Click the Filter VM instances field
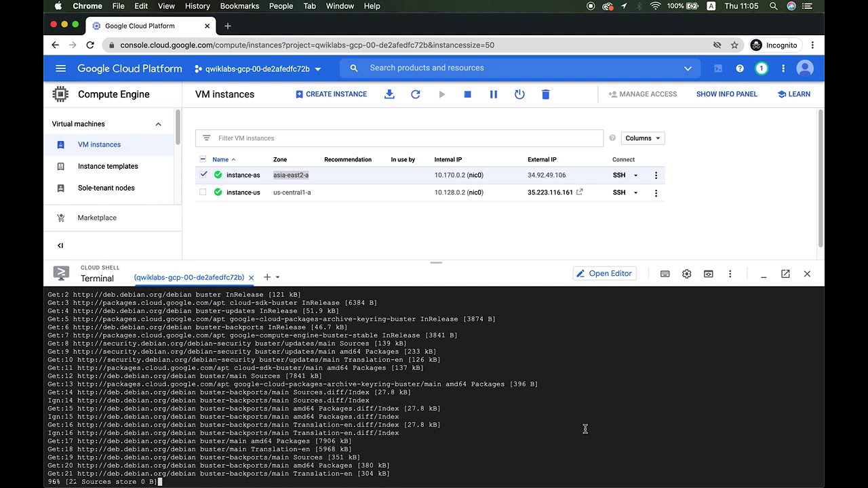The width and height of the screenshot is (868, 488). tap(399, 138)
